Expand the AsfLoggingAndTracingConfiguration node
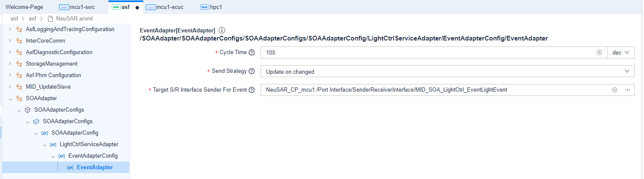 pos(10,29)
